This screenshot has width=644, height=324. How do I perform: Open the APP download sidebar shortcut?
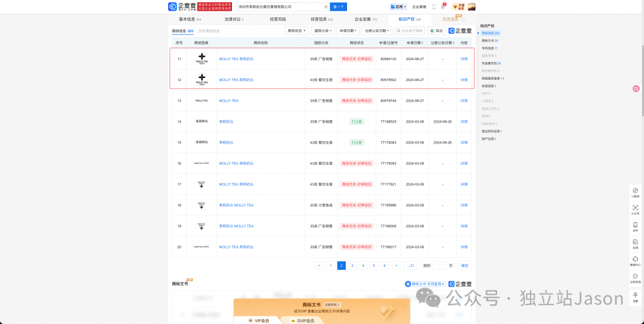click(x=636, y=227)
